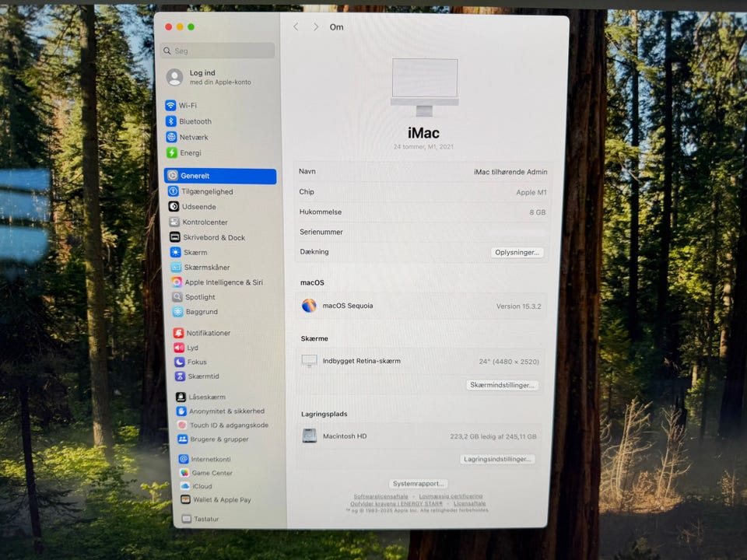Viewport: 747px width, 560px height.
Task: Click the Apple account avatar icon
Action: coord(175,77)
